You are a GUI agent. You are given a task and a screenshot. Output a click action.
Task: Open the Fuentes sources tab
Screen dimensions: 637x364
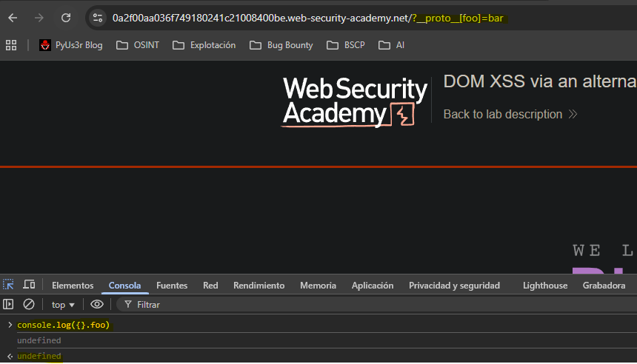click(172, 286)
